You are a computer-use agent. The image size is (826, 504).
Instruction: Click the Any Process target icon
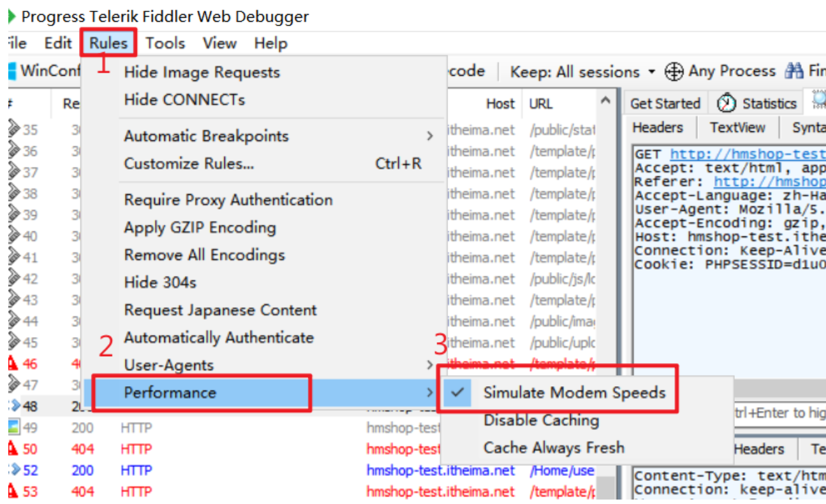[x=674, y=71]
